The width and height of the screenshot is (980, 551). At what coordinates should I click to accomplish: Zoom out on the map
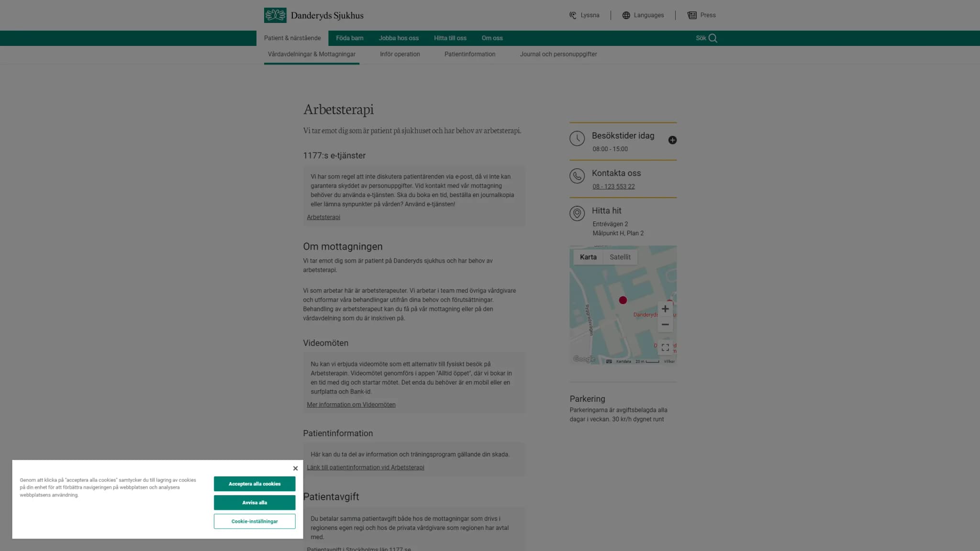click(665, 325)
